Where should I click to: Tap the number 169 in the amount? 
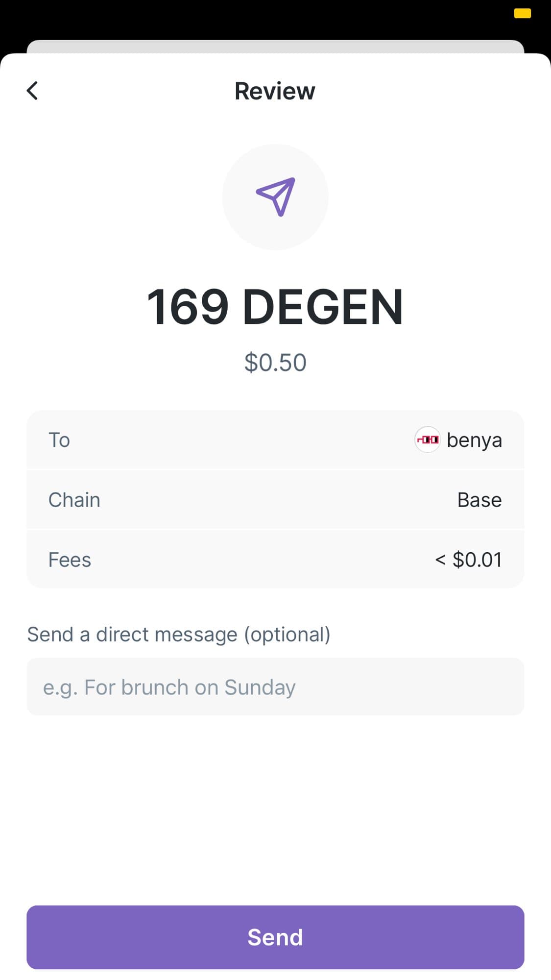[x=188, y=307]
